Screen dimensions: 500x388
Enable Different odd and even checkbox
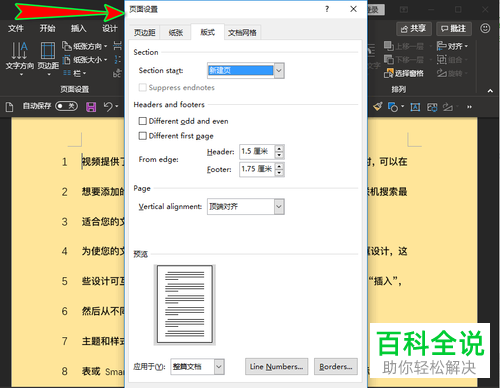[143, 121]
